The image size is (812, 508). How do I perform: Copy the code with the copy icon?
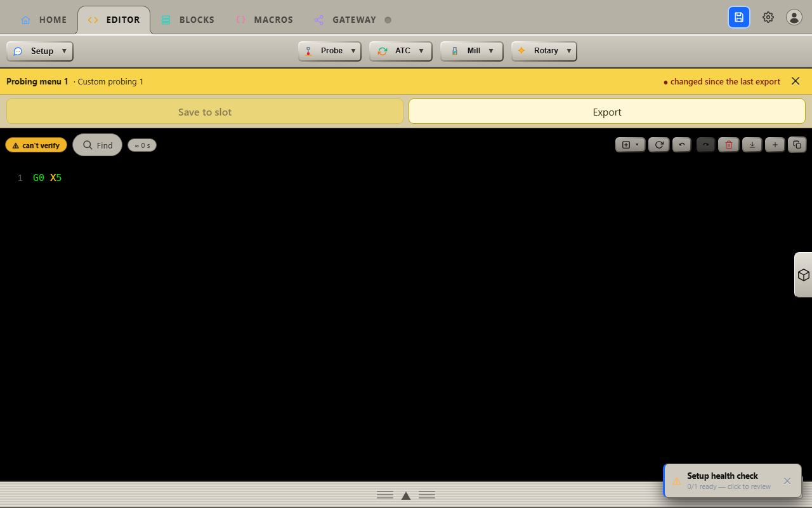click(x=797, y=145)
